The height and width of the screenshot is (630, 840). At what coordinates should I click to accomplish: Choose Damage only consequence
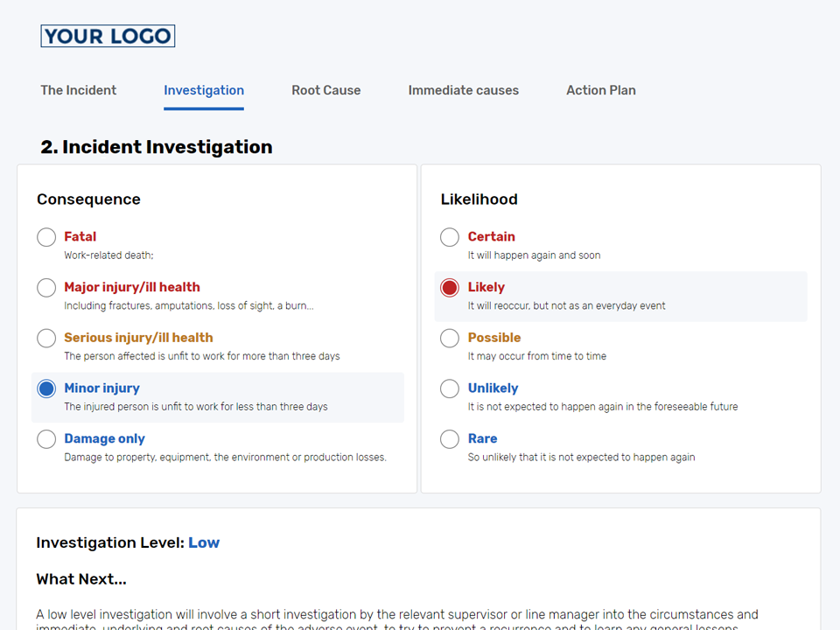click(x=46, y=439)
